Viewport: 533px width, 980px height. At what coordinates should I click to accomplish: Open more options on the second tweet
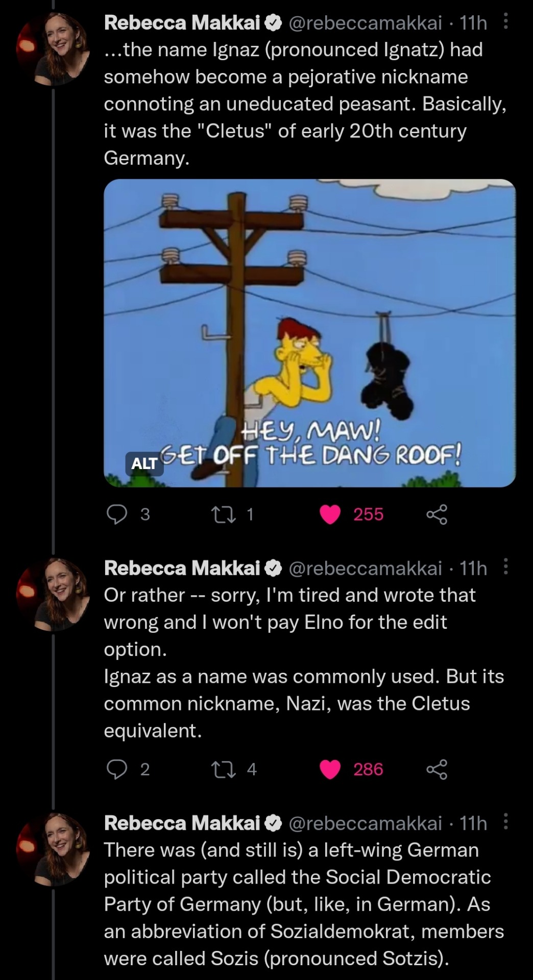pos(505,567)
